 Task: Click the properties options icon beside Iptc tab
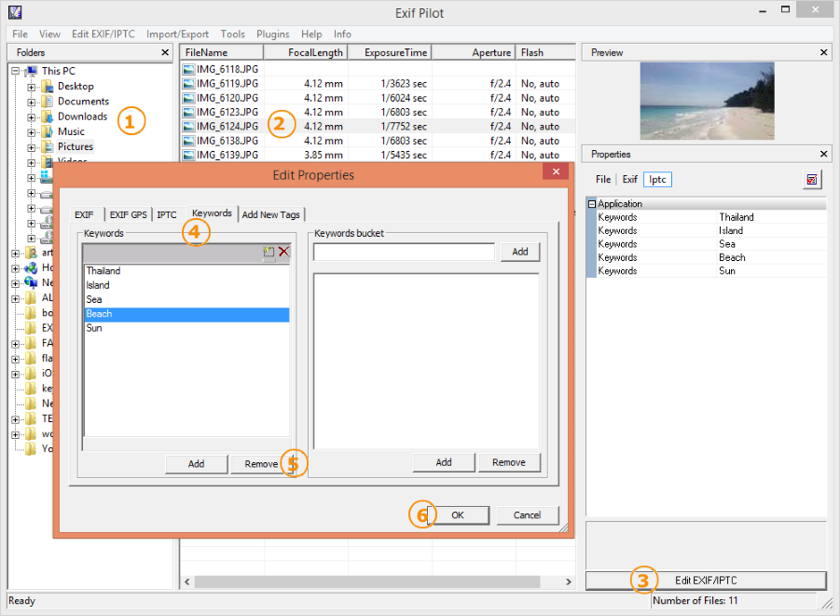coord(812,180)
